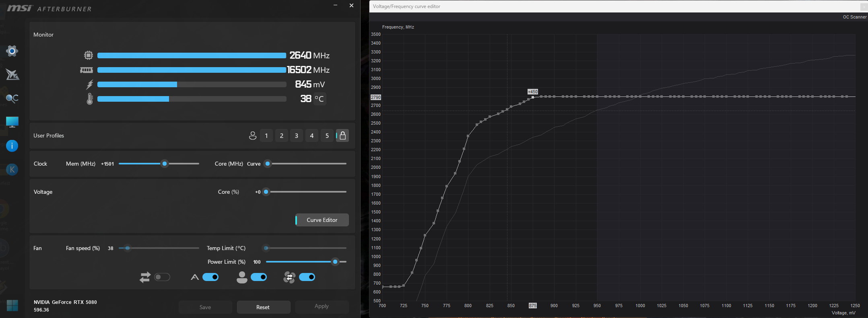Show the blue information icon
Screen dimensions: 868x318
click(x=12, y=146)
